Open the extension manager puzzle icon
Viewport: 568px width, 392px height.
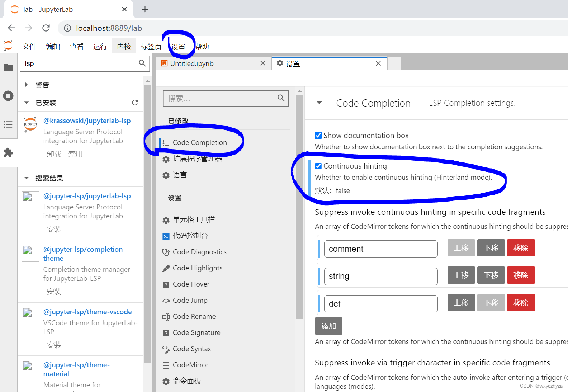pos(8,153)
